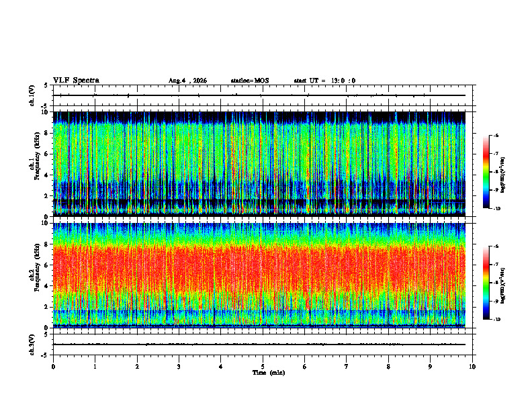Click the ch.1 color scale bar

pos(486,172)
